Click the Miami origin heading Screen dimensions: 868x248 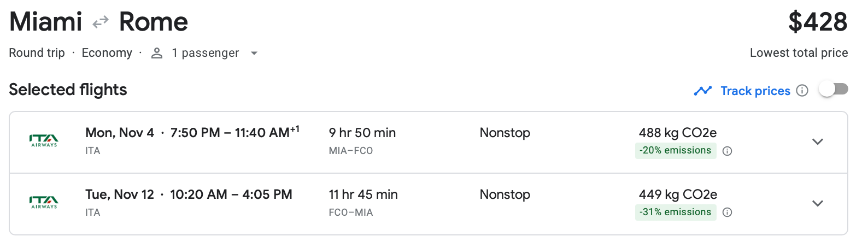coord(46,22)
